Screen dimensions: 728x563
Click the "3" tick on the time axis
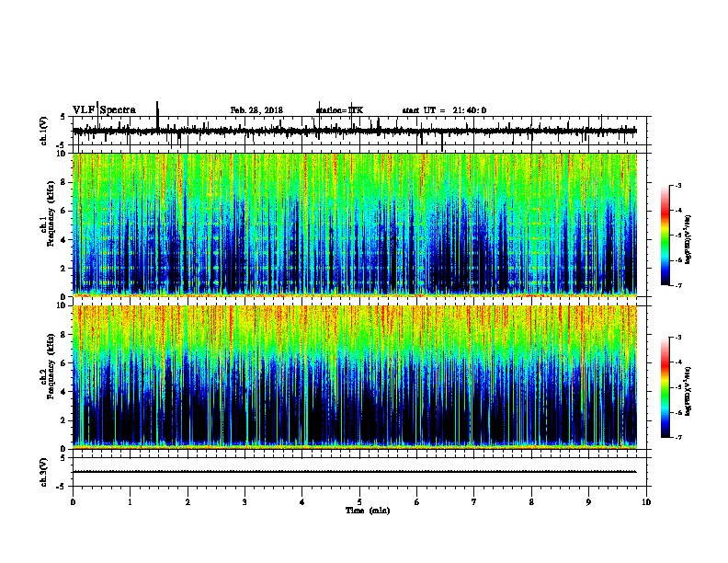245,502
